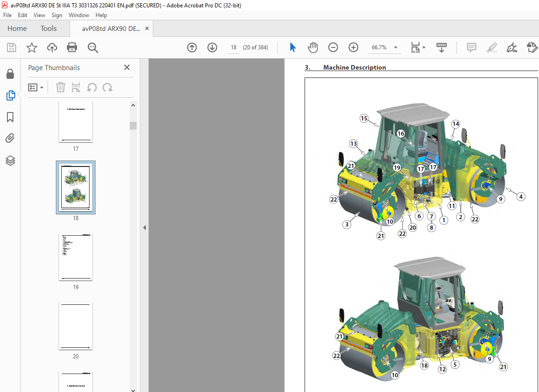The width and height of the screenshot is (539, 392).
Task: Zoom out with the minus icon
Action: click(333, 48)
